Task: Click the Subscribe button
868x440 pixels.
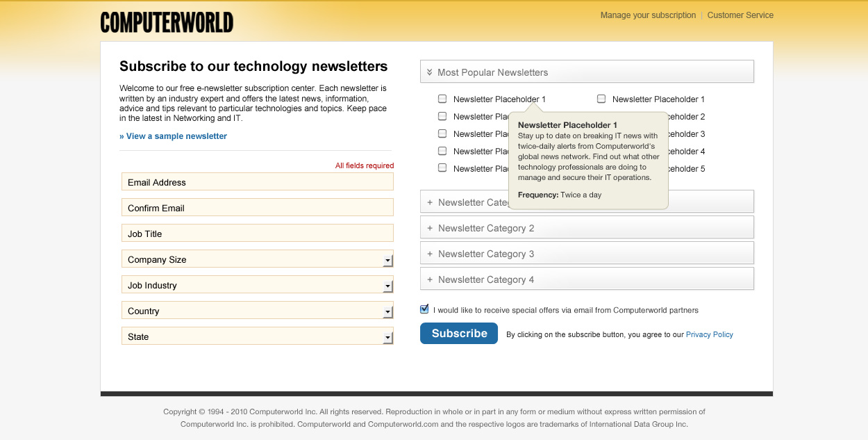Action: (459, 333)
